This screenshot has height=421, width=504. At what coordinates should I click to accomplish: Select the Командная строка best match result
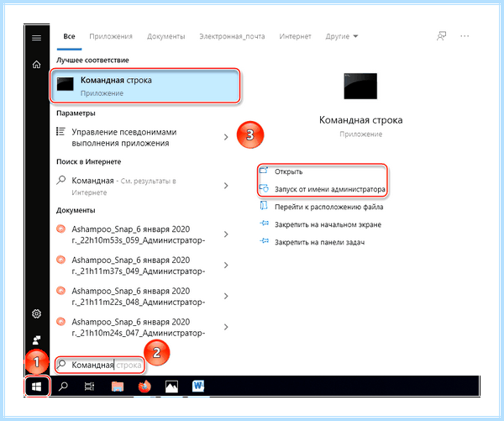[145, 87]
